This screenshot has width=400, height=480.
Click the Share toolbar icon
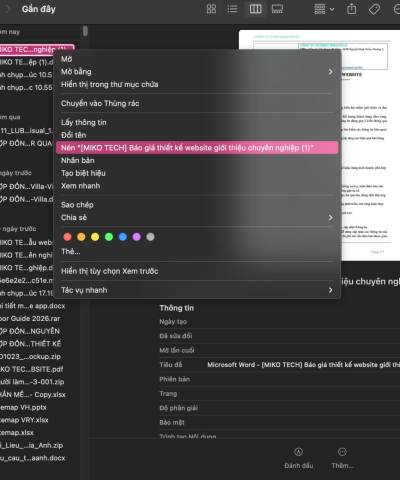(x=352, y=9)
